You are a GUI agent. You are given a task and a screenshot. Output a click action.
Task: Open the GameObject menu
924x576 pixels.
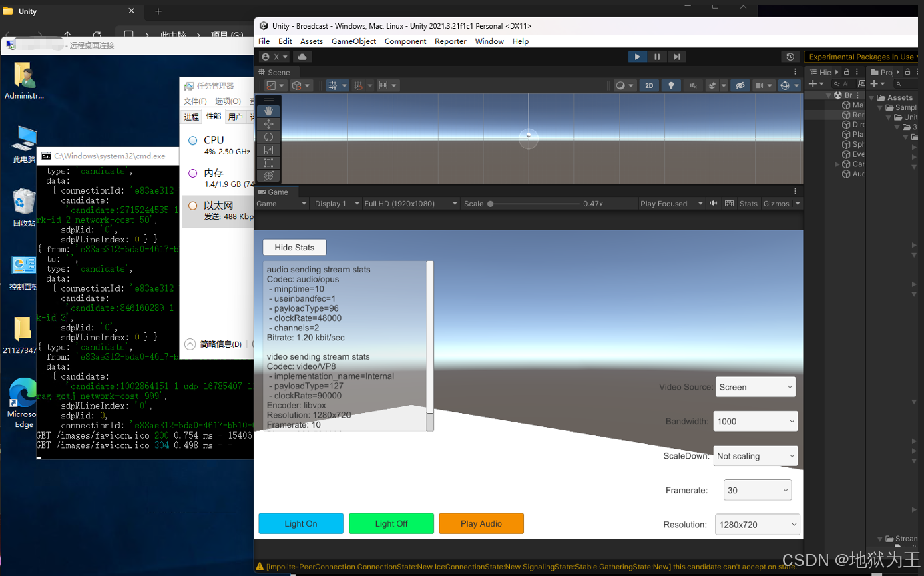(x=354, y=41)
